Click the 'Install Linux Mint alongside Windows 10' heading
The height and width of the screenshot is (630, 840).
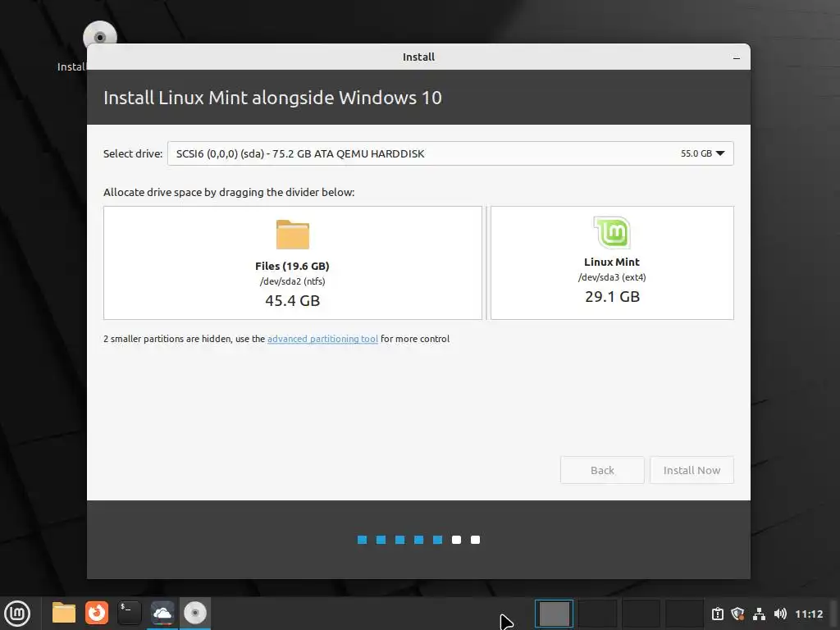[x=272, y=98]
